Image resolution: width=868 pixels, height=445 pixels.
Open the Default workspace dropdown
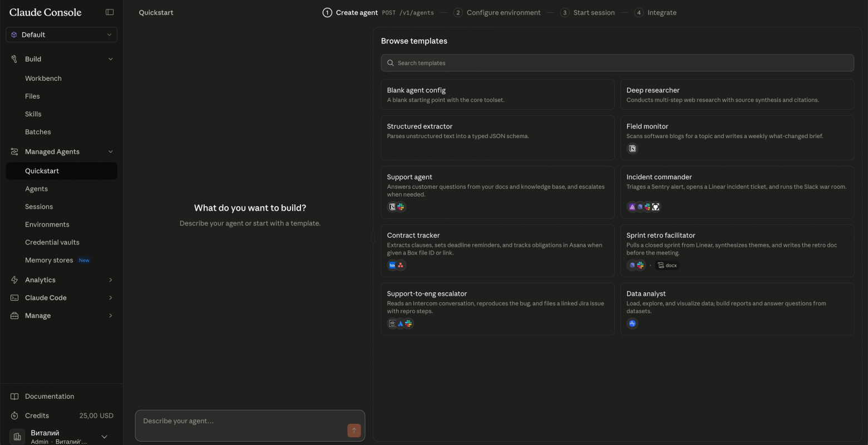61,35
